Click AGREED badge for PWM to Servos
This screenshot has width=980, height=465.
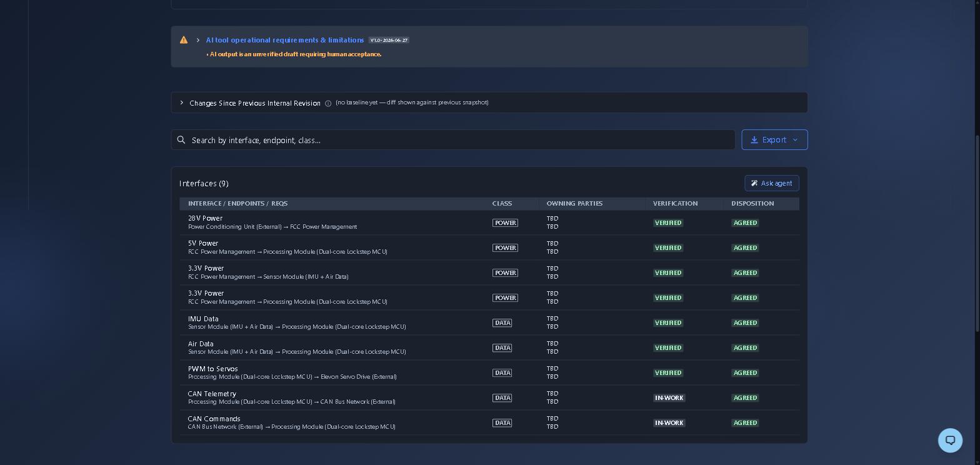tap(745, 373)
